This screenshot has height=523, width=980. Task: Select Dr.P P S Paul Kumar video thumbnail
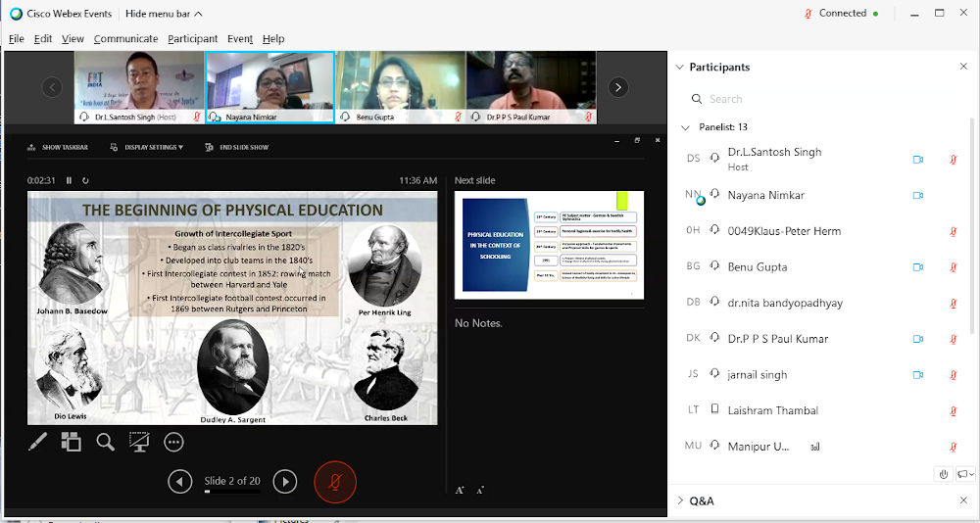531,87
